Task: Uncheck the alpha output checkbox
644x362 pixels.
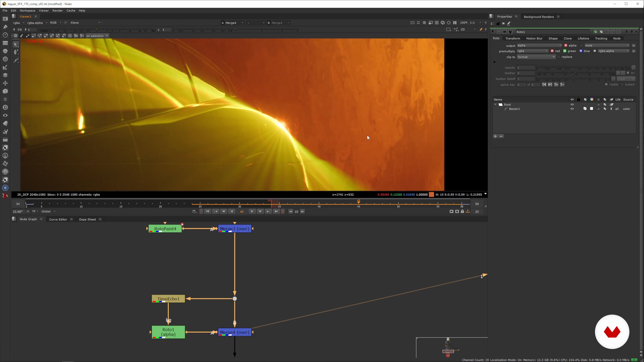Action: tap(566, 45)
